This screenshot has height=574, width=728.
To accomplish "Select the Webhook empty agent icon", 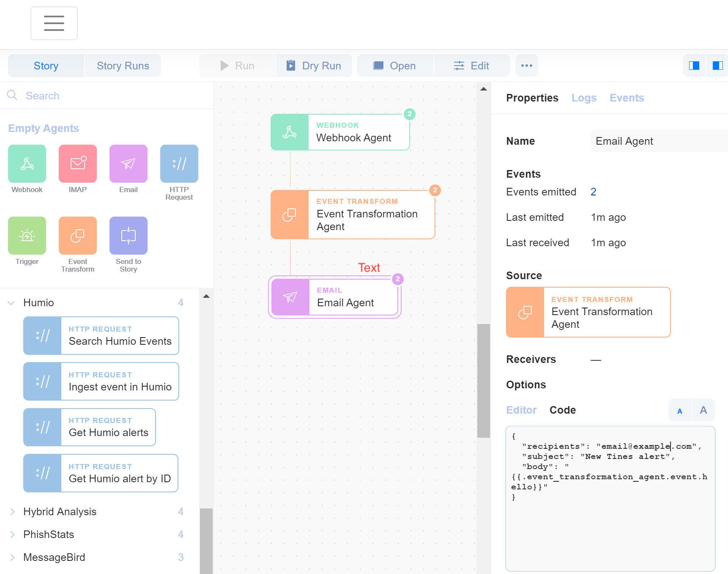I will tap(27, 164).
